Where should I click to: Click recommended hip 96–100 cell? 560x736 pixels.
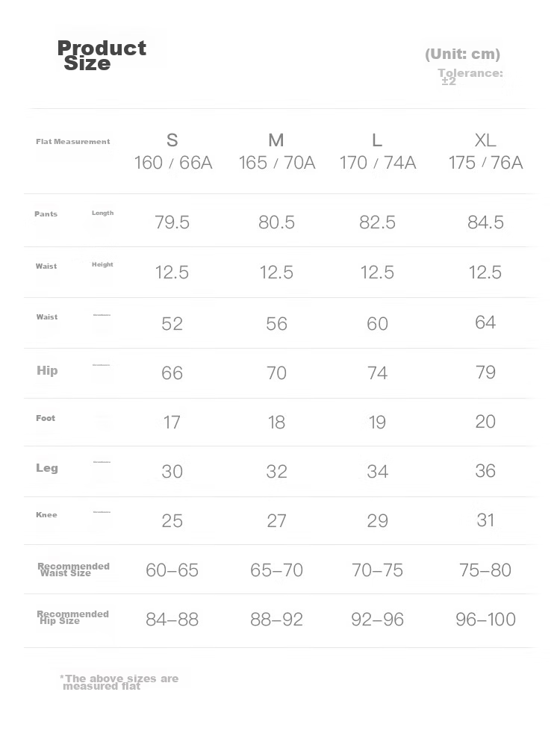(485, 619)
